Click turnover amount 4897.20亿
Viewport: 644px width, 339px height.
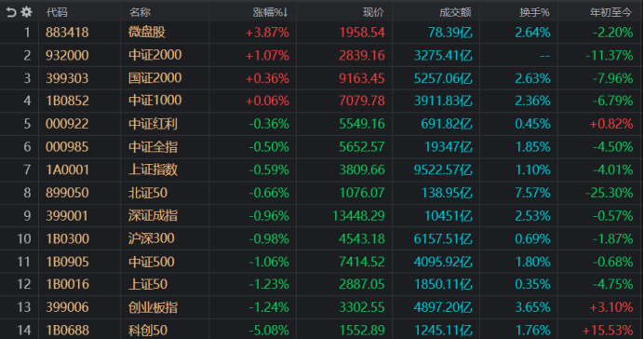coord(443,307)
